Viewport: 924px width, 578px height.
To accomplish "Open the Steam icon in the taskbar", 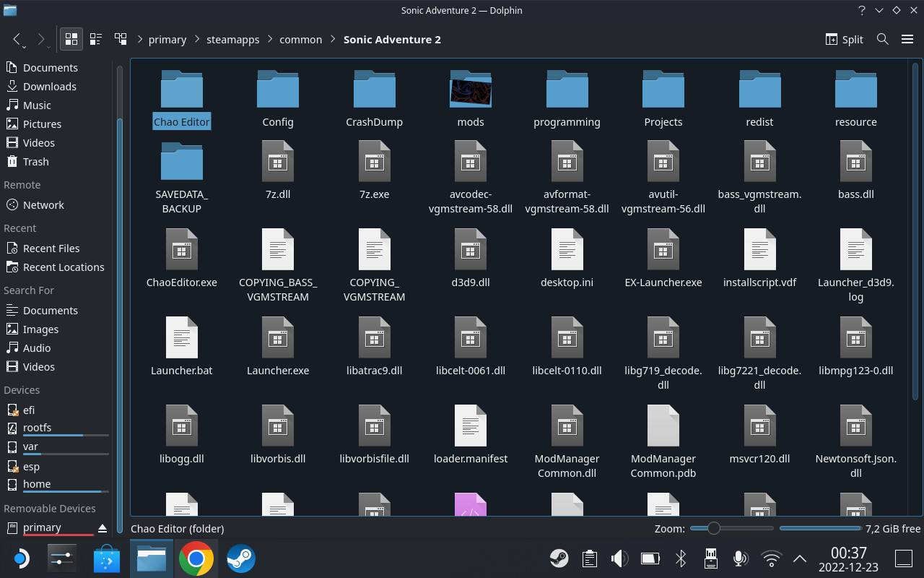I will point(240,558).
